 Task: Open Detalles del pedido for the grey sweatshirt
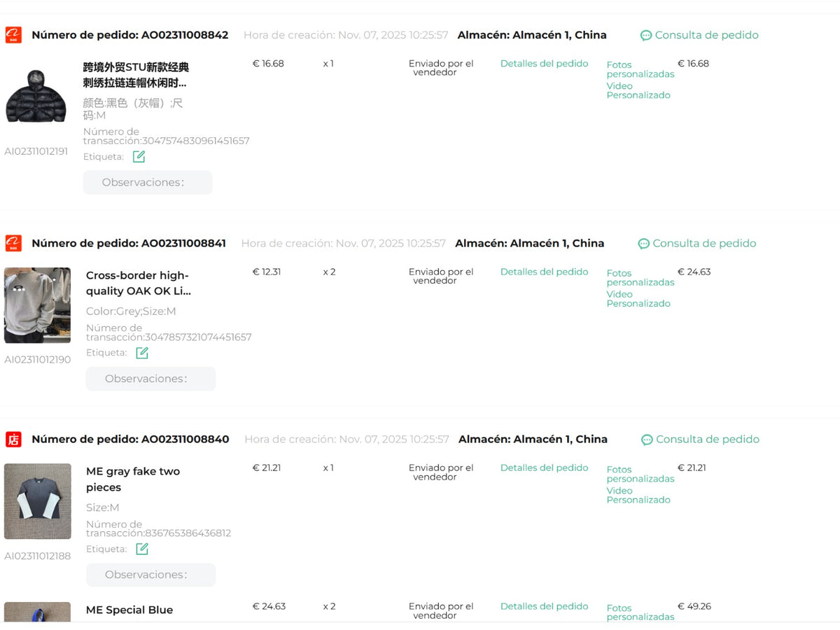coord(544,272)
